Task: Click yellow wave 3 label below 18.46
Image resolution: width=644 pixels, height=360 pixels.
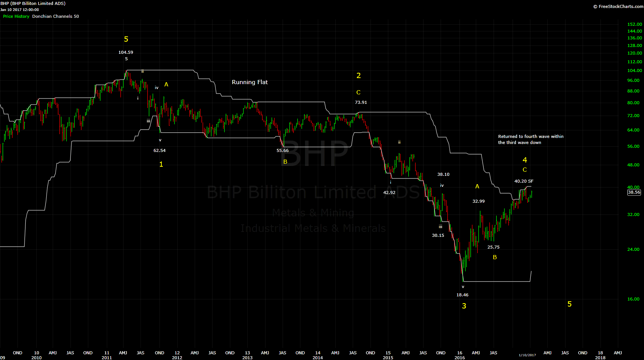Action: click(x=464, y=306)
